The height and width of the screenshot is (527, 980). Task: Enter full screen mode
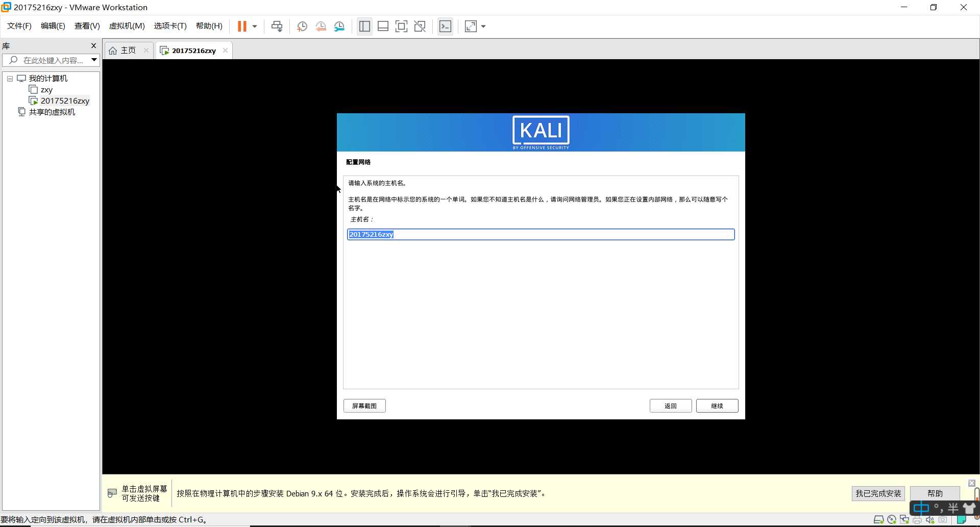click(402, 27)
